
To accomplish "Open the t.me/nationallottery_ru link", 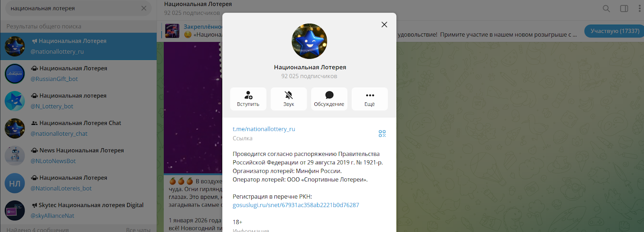I will (x=264, y=129).
